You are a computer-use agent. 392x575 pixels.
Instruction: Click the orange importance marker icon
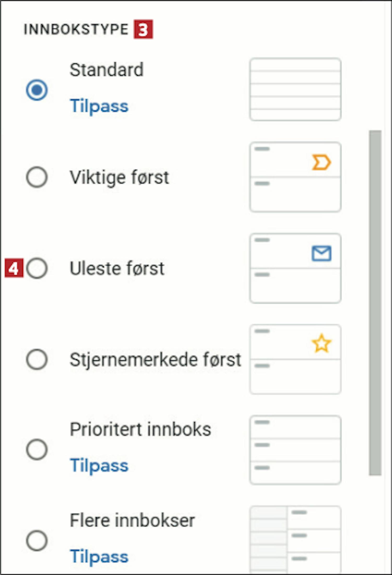(321, 162)
